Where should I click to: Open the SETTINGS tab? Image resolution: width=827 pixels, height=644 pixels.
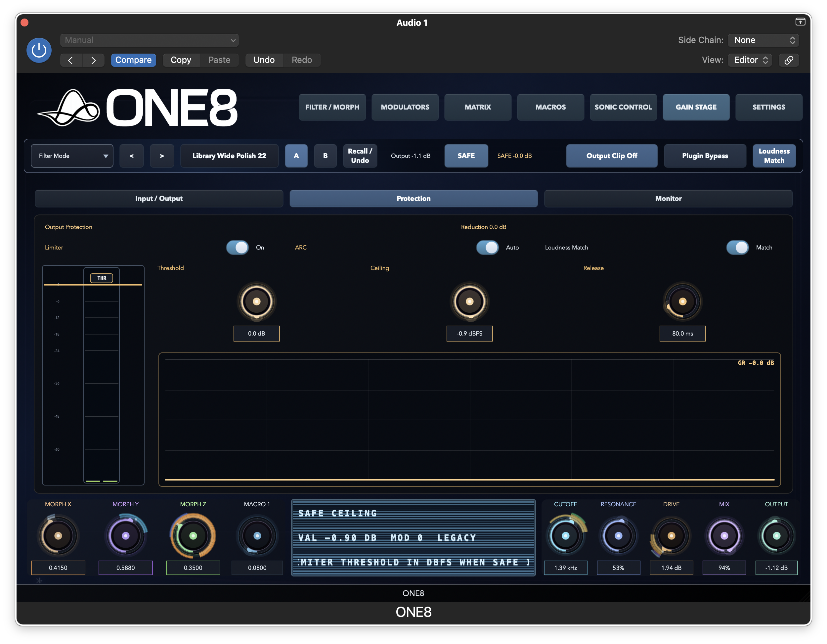point(769,107)
